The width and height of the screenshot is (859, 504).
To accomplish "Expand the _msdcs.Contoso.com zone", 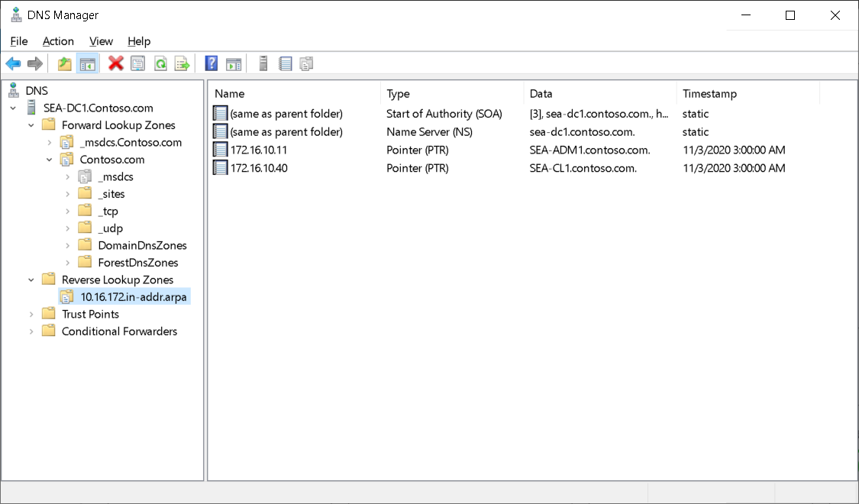I will (50, 143).
